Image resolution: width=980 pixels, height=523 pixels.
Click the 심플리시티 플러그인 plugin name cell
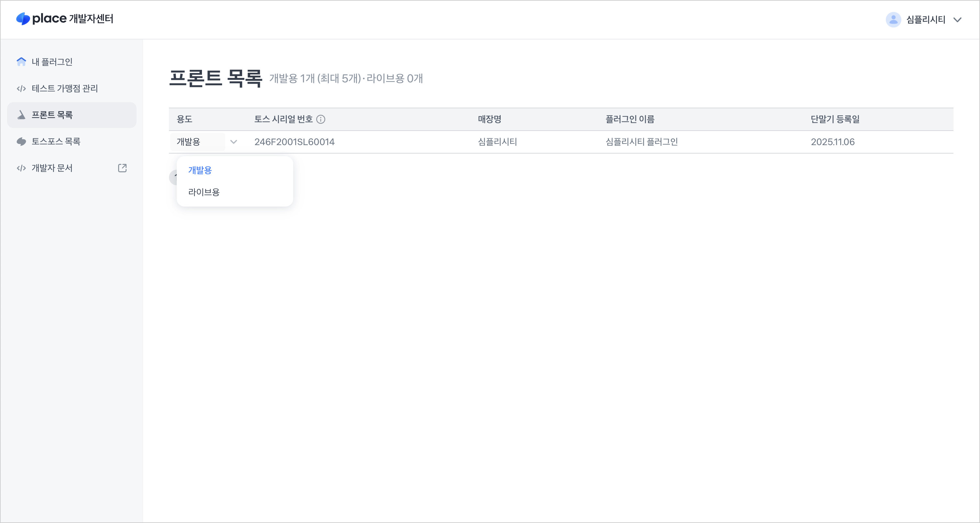point(641,141)
